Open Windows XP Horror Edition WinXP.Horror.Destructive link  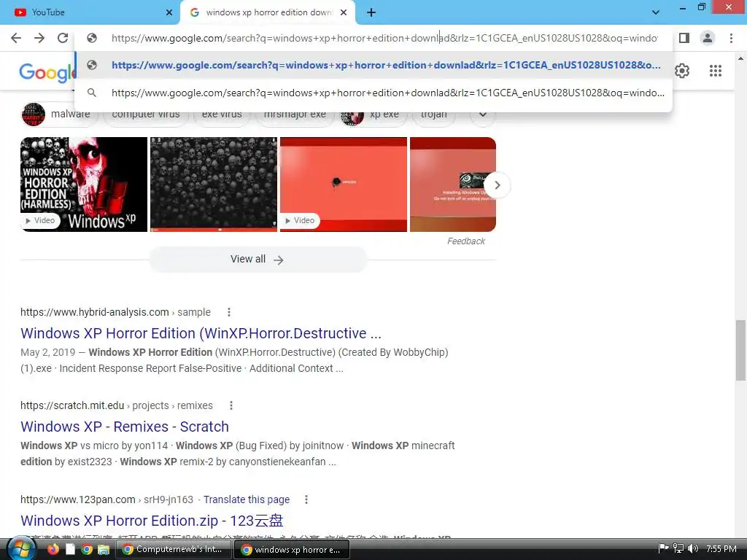(x=201, y=333)
